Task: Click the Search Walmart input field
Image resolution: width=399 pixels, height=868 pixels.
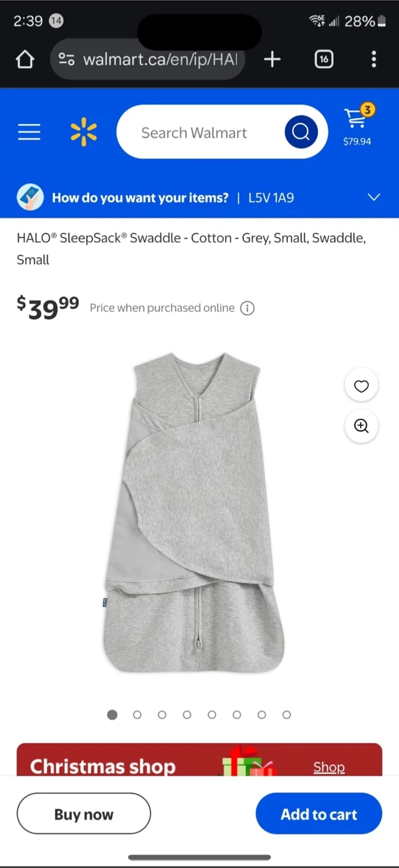Action: (x=199, y=132)
